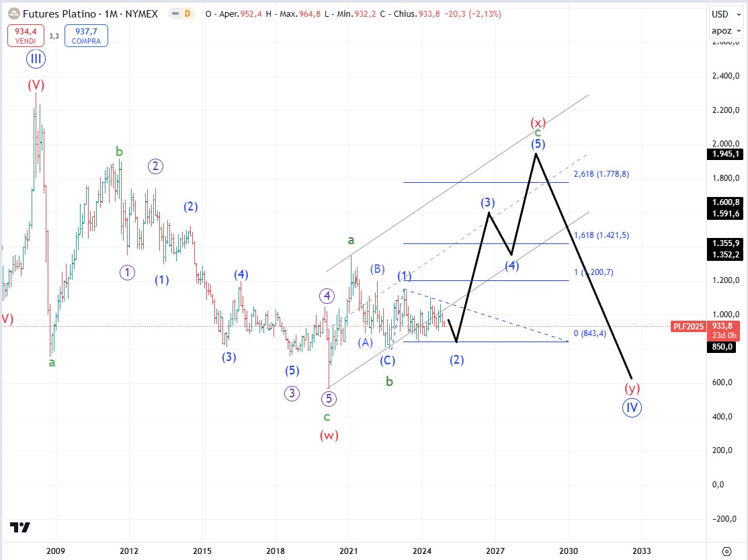Image resolution: width=748 pixels, height=560 pixels.
Task: Click the platinum symbol logo icon
Action: click(14, 14)
